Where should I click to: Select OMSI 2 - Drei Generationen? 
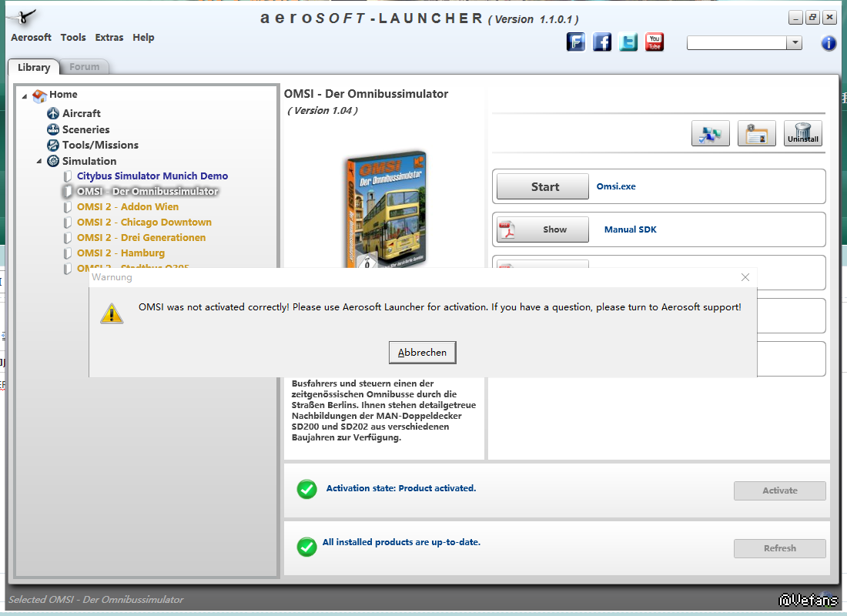pyautogui.click(x=141, y=238)
